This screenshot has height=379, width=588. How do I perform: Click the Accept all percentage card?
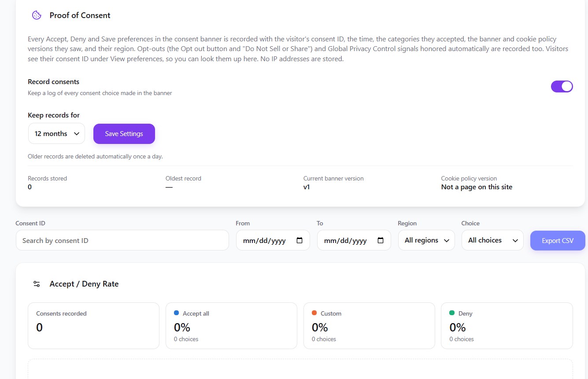231,326
